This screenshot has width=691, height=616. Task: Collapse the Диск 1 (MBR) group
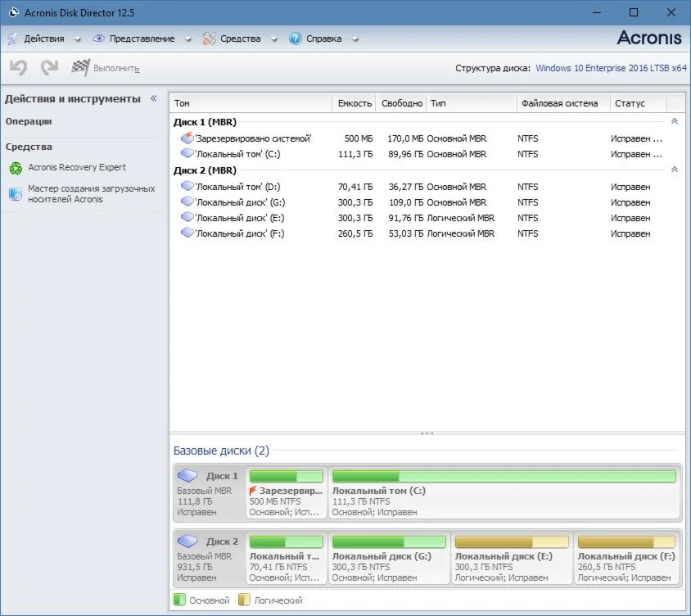tap(674, 121)
